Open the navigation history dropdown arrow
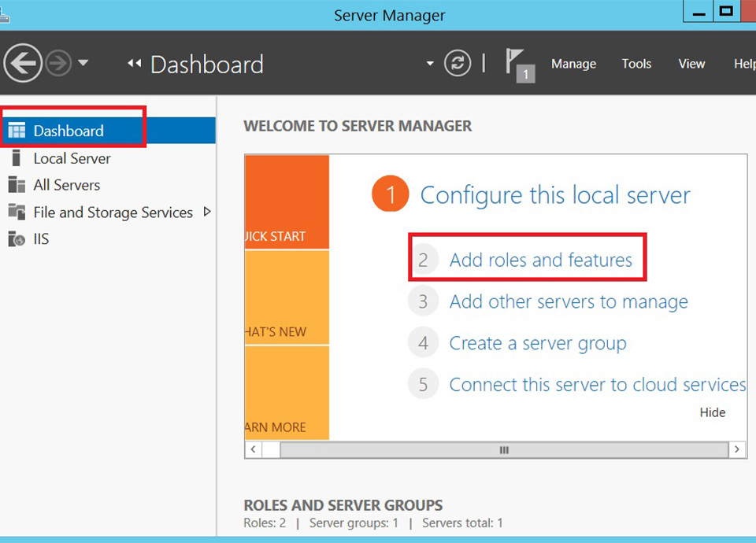The width and height of the screenshot is (756, 543). click(x=83, y=63)
